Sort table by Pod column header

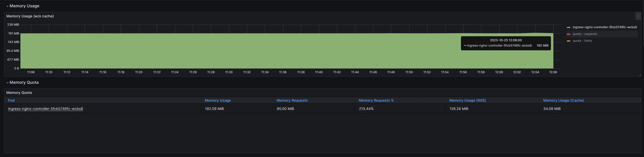click(11, 100)
